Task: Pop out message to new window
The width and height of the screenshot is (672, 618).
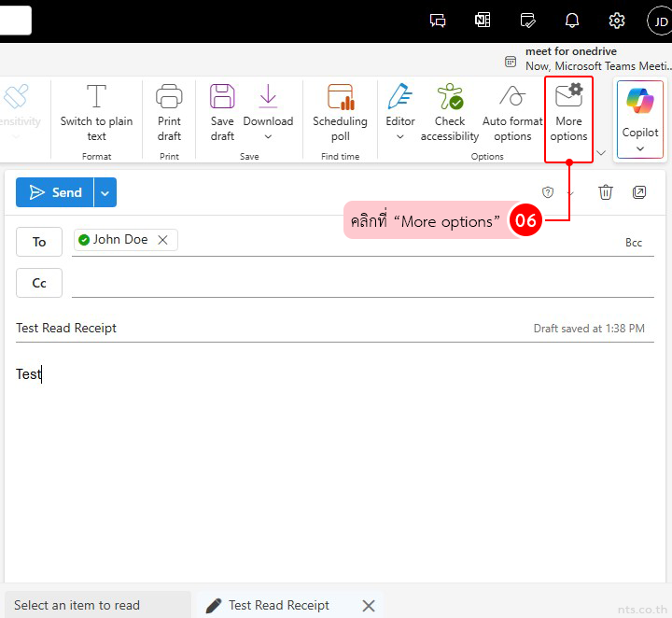Action: pyautogui.click(x=639, y=192)
